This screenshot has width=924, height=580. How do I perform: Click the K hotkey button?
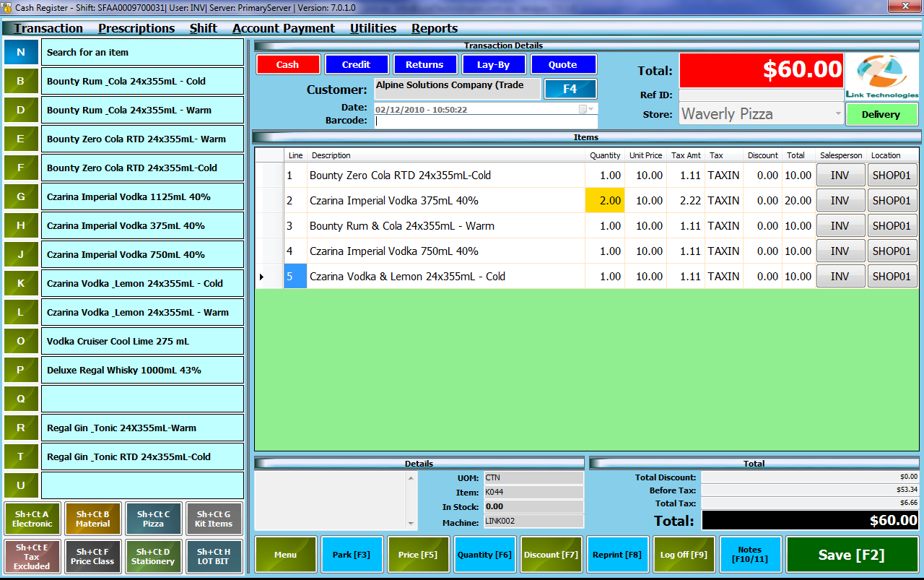click(21, 283)
